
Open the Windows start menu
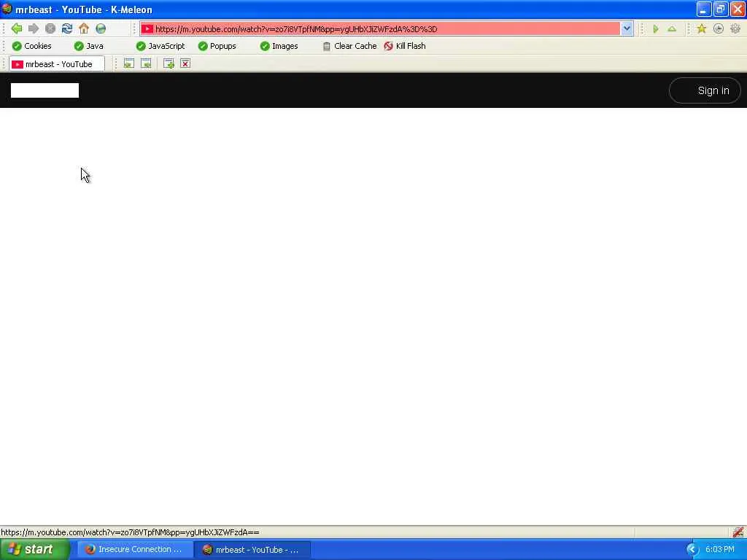click(35, 550)
